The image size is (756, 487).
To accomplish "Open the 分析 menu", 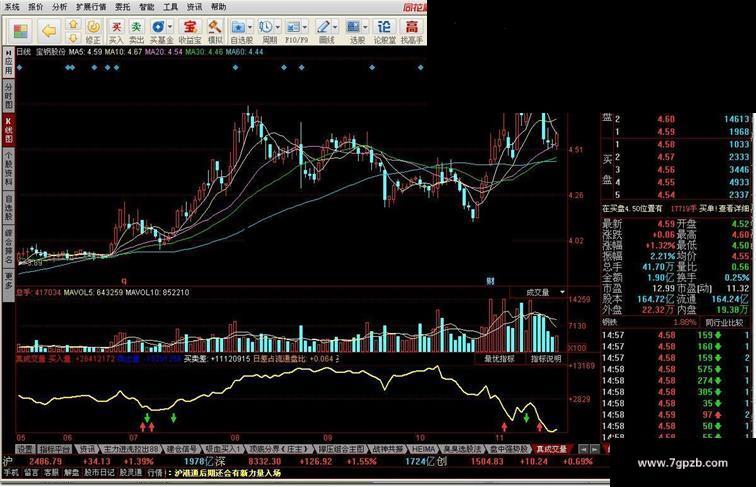I will click(59, 7).
